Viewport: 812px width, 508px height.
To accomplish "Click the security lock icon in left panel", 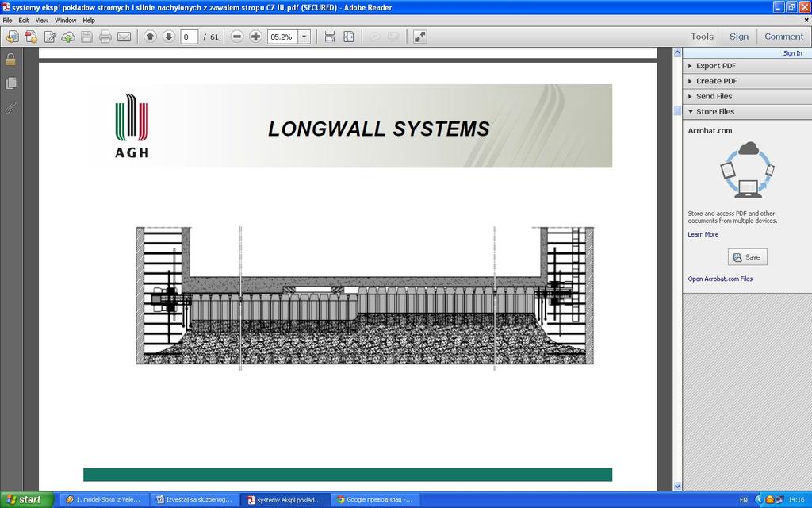I will (x=10, y=60).
